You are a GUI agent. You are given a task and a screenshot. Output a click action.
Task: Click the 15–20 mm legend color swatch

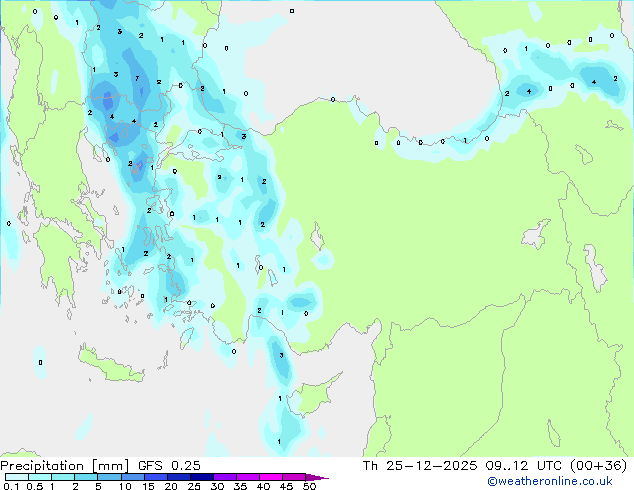[x=156, y=477]
